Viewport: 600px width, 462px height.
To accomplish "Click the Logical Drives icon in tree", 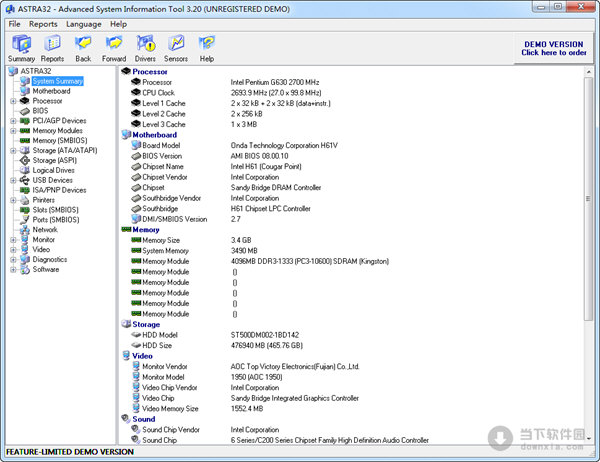I will (25, 170).
